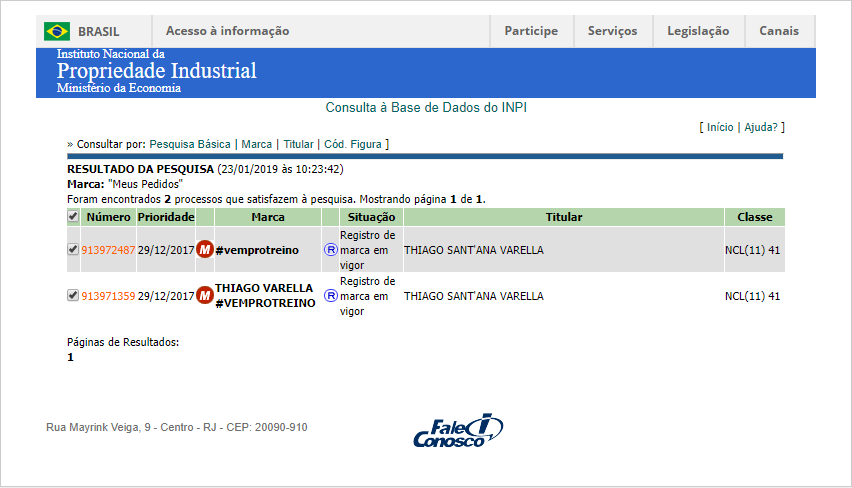Image resolution: width=852 pixels, height=488 pixels.
Task: Open the Canais menu item
Action: tap(779, 31)
